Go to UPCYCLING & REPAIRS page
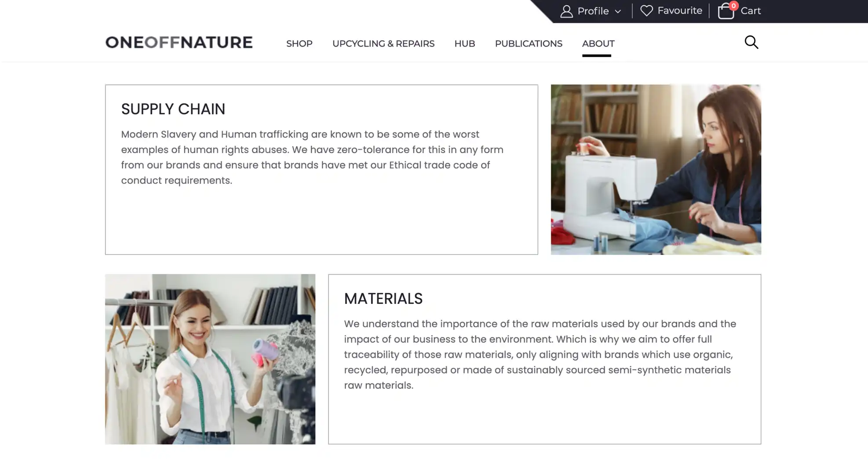This screenshot has width=868, height=475. pos(383,44)
